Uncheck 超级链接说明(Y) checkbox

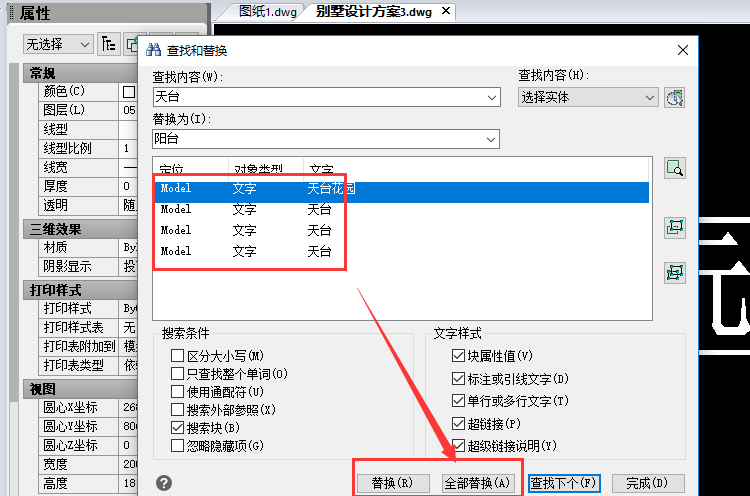pos(458,446)
